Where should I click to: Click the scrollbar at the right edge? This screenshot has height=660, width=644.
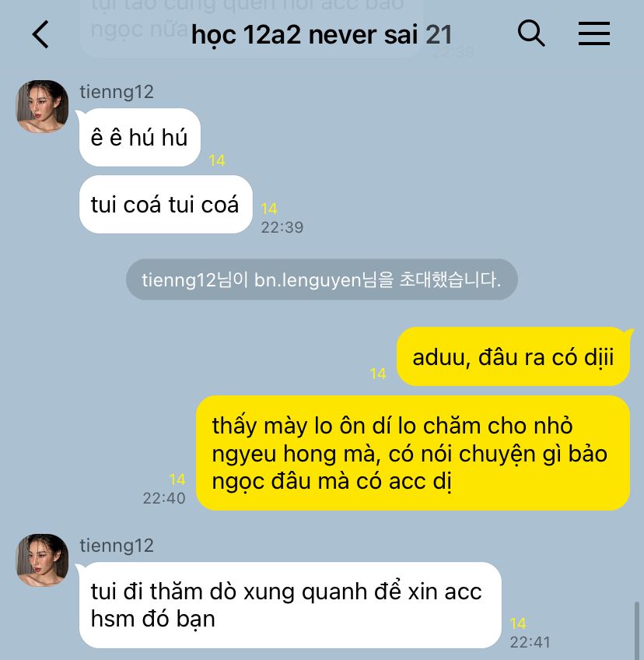point(637,630)
